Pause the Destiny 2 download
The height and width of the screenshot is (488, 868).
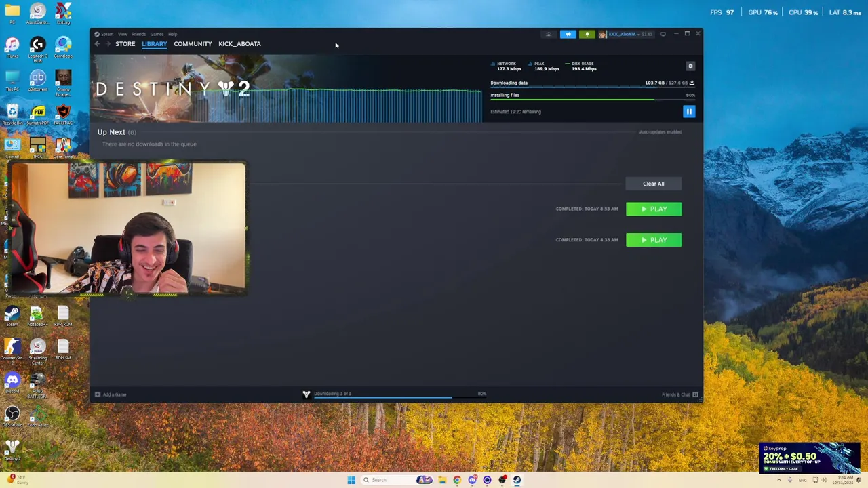[x=689, y=112]
